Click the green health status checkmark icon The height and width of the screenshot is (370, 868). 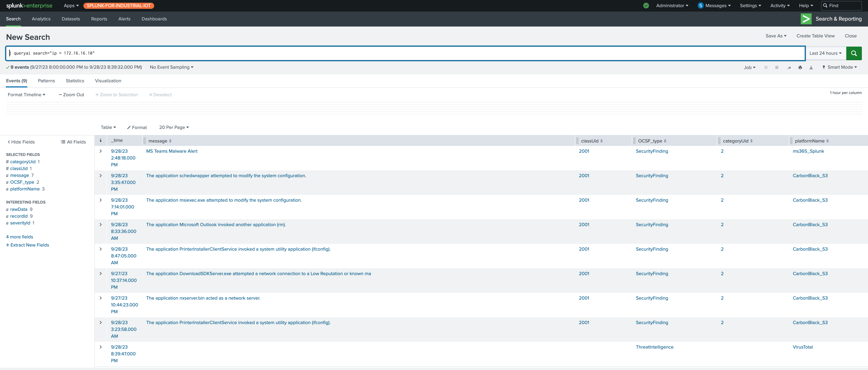coord(646,6)
